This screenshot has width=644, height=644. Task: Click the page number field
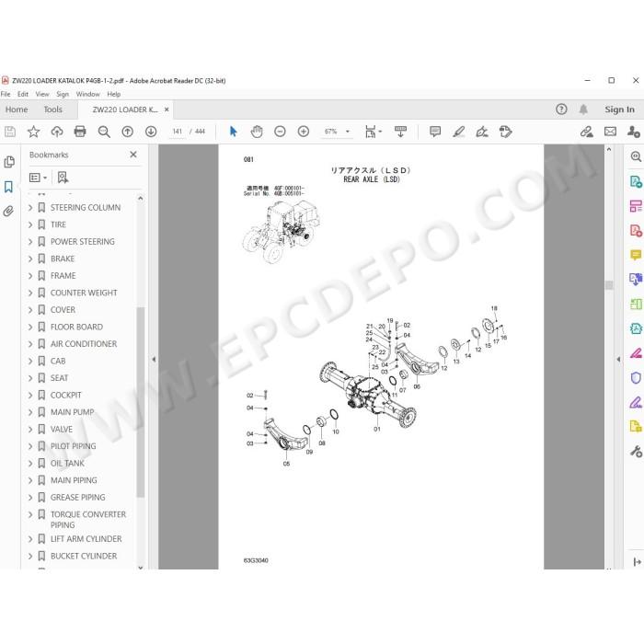coord(177,132)
